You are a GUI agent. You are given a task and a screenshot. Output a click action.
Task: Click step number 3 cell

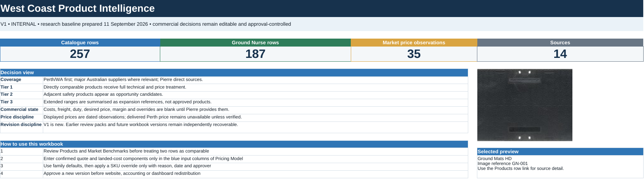coord(22,166)
